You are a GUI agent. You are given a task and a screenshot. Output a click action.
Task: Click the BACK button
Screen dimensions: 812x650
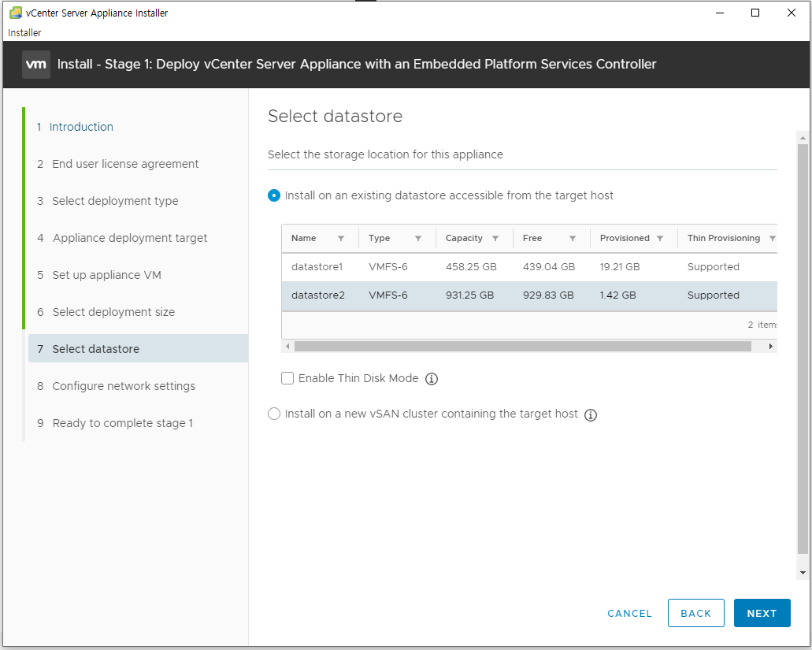click(695, 613)
